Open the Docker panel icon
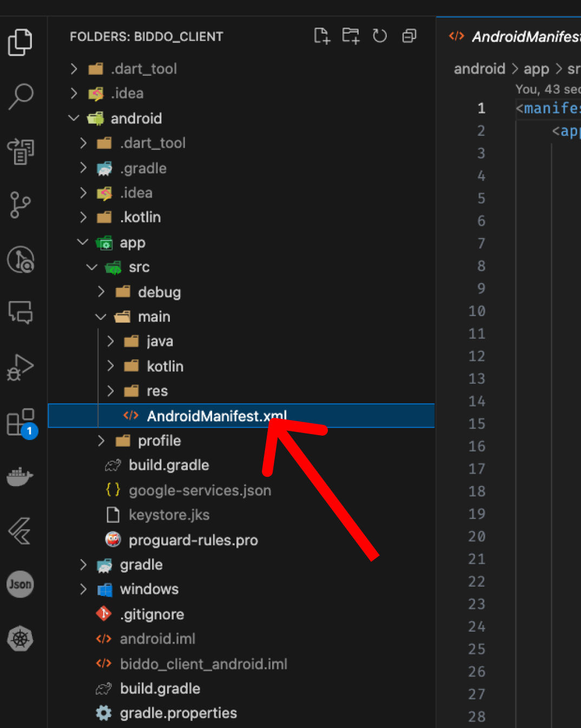Image resolution: width=581 pixels, height=728 pixels. click(20, 476)
